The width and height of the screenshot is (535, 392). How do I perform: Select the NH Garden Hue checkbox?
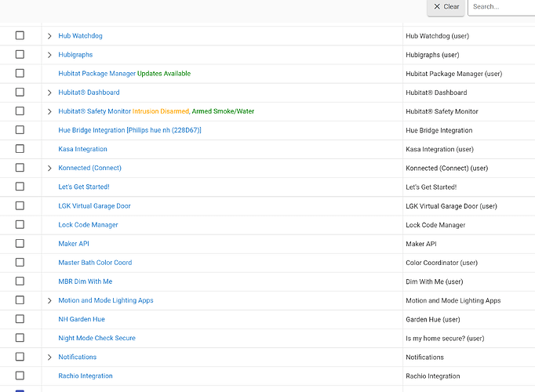(20, 319)
